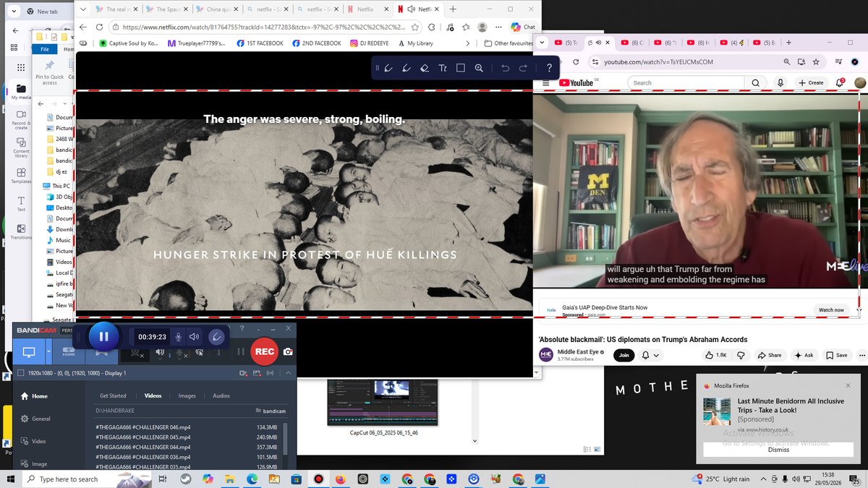Image resolution: width=868 pixels, height=488 pixels.
Task: Toggle Bandicam speaker sound icon
Action: click(160, 352)
